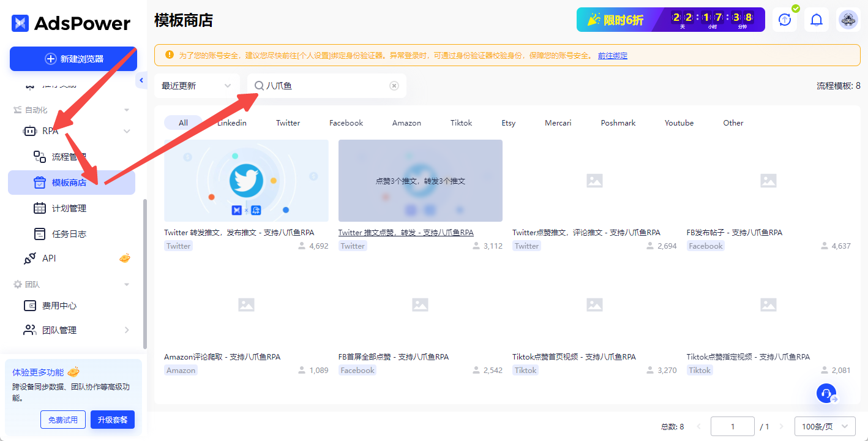The image size is (868, 441).
Task: Open FB首屏全部点赞 template thumbnail
Action: (x=421, y=305)
